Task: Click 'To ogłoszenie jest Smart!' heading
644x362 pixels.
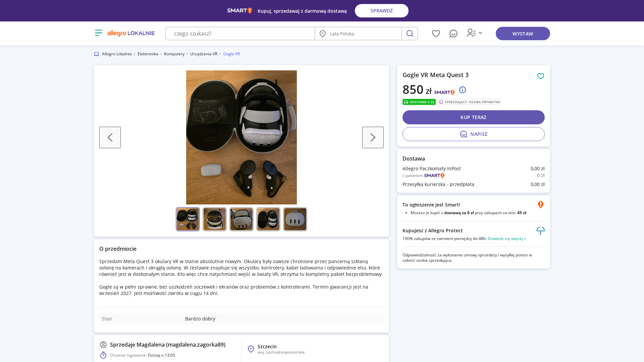Action: pos(431,205)
